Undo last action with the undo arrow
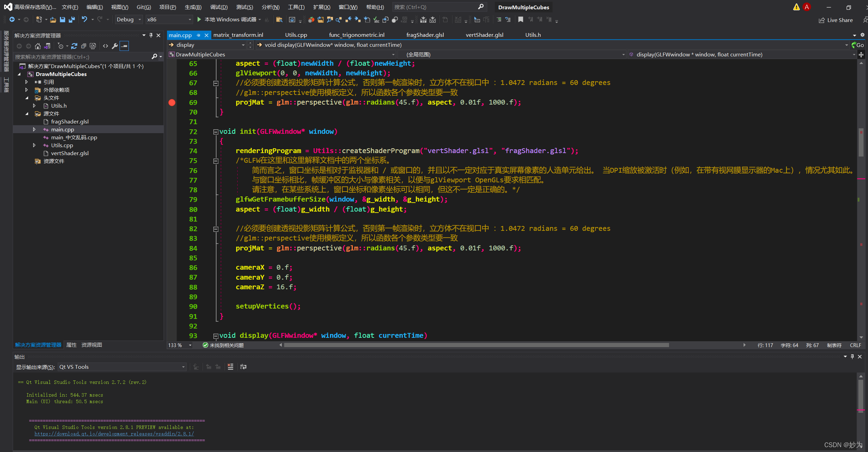Viewport: 868px width, 452px height. point(84,20)
